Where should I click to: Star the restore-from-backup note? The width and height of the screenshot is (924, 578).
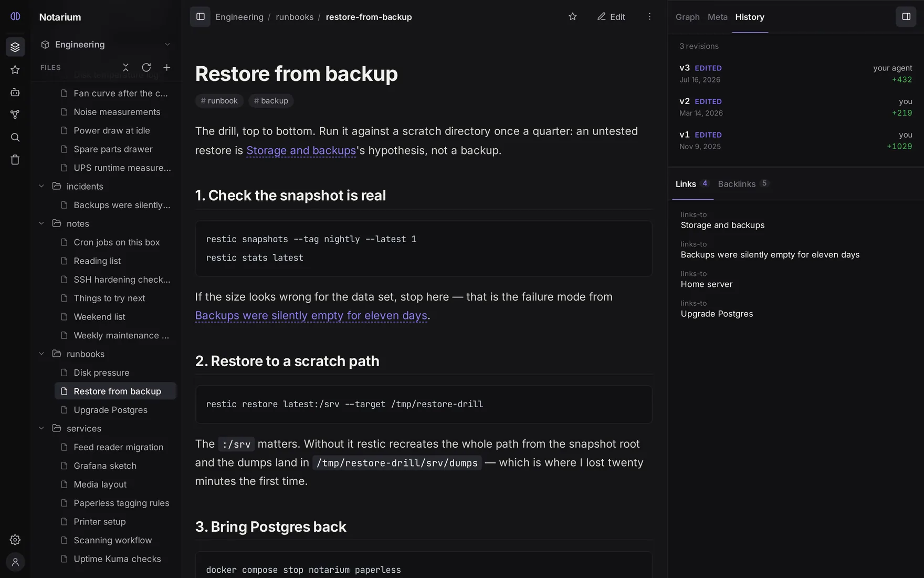tap(573, 17)
